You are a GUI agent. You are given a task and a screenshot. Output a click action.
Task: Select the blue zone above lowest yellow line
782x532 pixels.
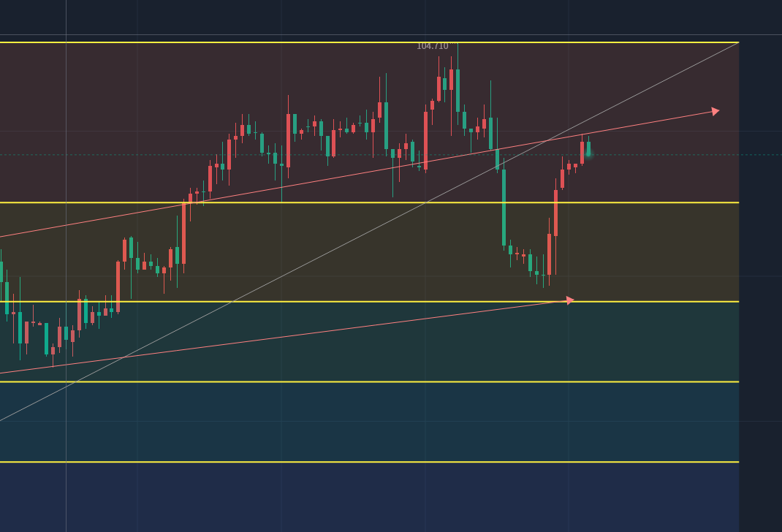point(365,422)
